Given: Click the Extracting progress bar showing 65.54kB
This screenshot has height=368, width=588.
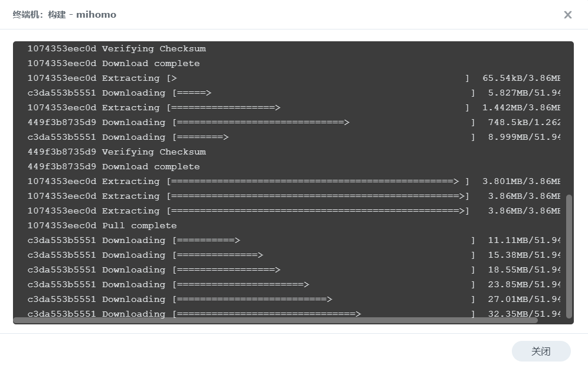Looking at the screenshot, I should tap(318, 78).
